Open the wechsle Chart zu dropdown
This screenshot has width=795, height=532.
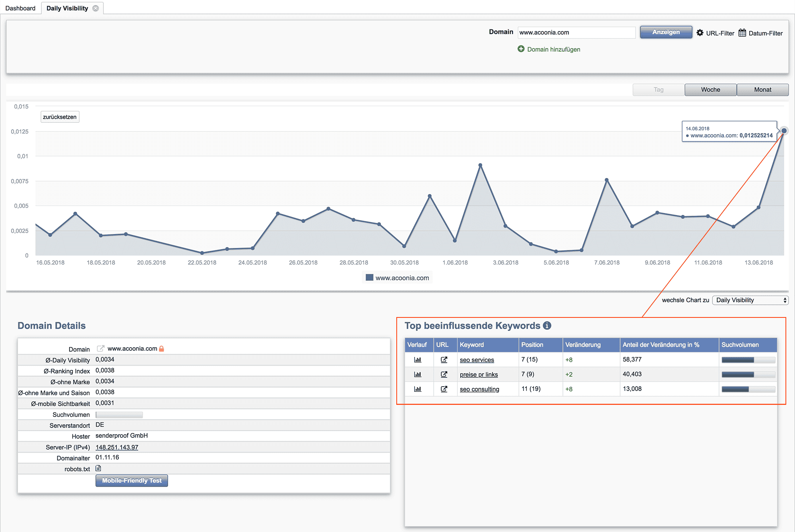click(x=750, y=300)
